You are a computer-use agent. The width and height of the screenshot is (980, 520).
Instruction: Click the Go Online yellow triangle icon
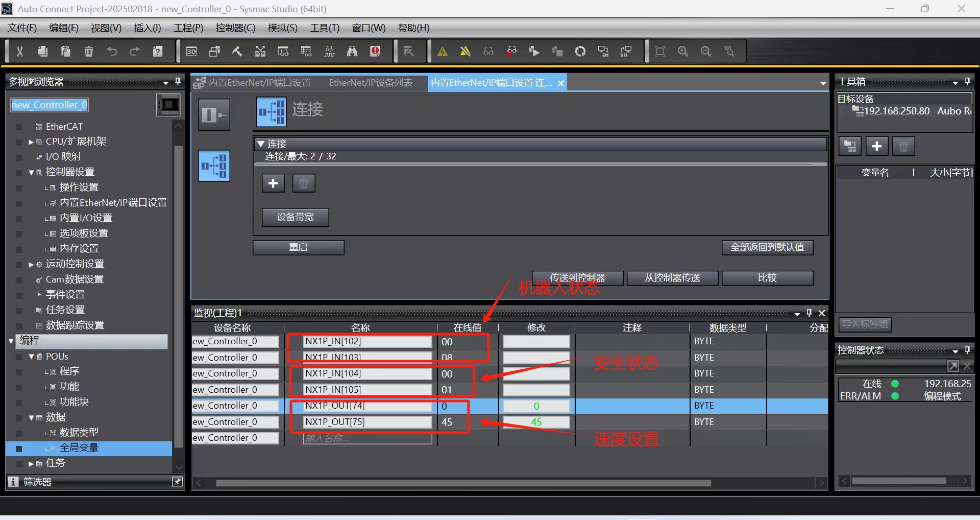443,51
